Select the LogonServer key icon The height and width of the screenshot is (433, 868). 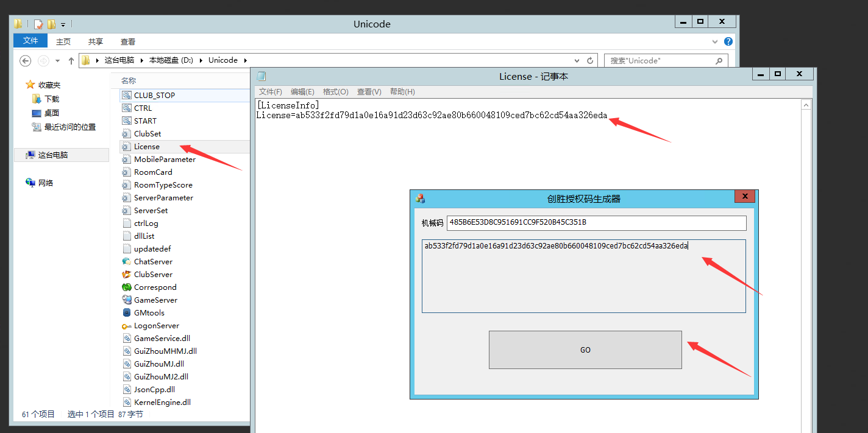pyautogui.click(x=127, y=326)
